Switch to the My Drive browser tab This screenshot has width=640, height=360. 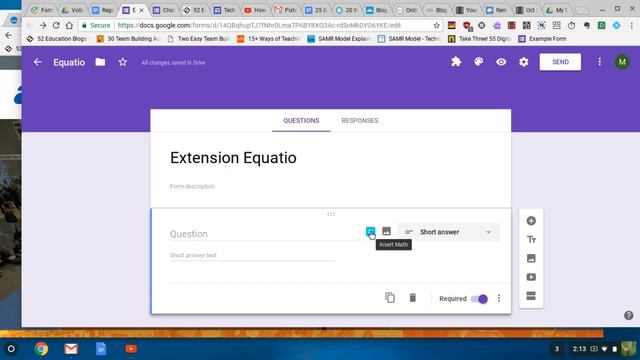557,10
